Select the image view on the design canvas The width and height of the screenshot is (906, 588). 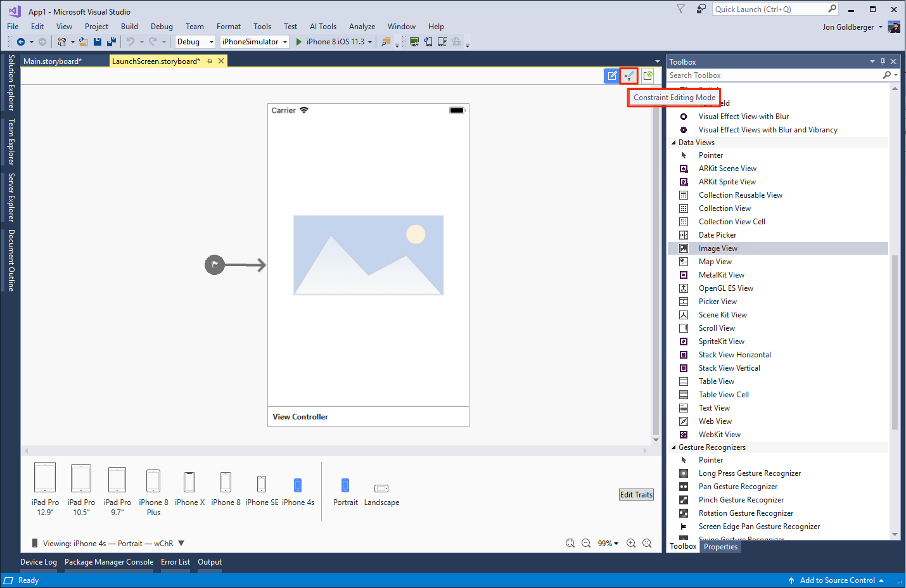[x=368, y=255]
